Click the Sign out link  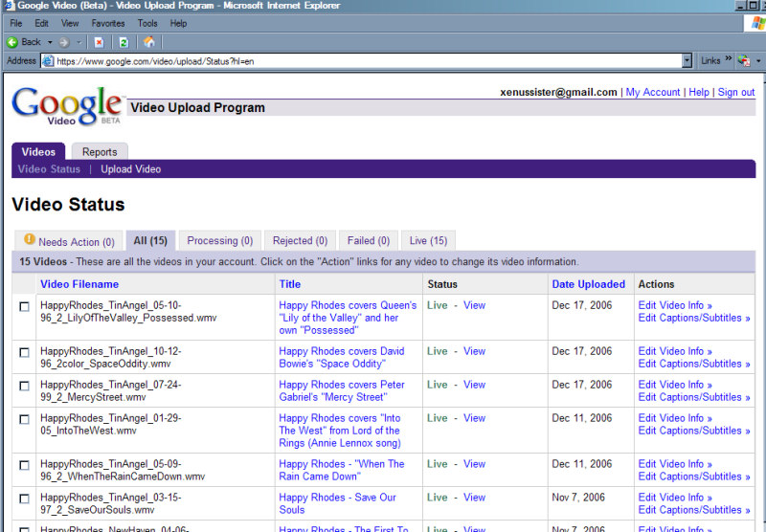click(x=735, y=92)
